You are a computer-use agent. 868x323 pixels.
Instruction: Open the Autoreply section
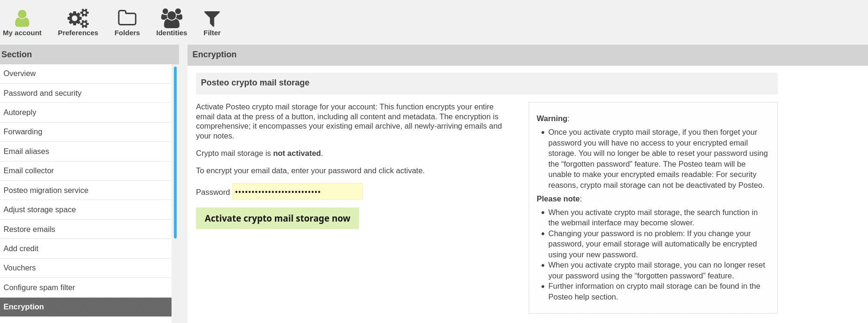20,113
